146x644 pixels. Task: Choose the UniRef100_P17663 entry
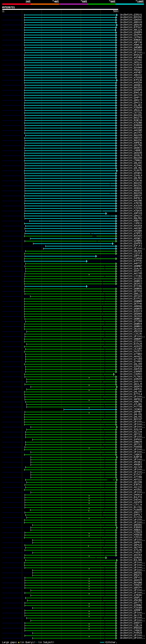pyautogui.click(x=131, y=377)
